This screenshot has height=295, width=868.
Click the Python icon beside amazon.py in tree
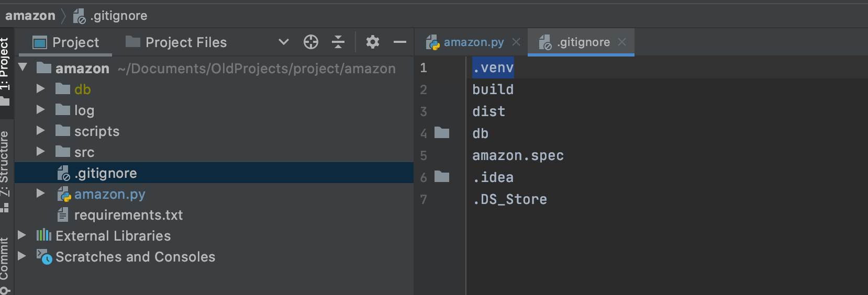point(64,194)
